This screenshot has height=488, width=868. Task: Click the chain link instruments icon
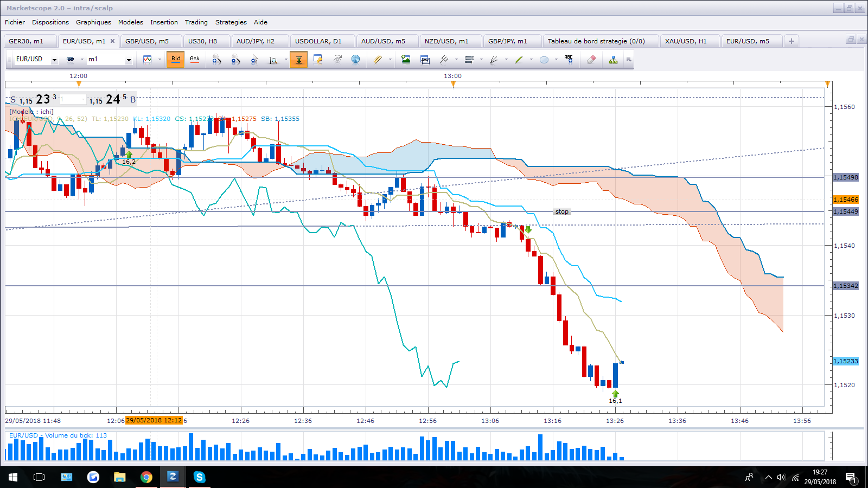[70, 59]
